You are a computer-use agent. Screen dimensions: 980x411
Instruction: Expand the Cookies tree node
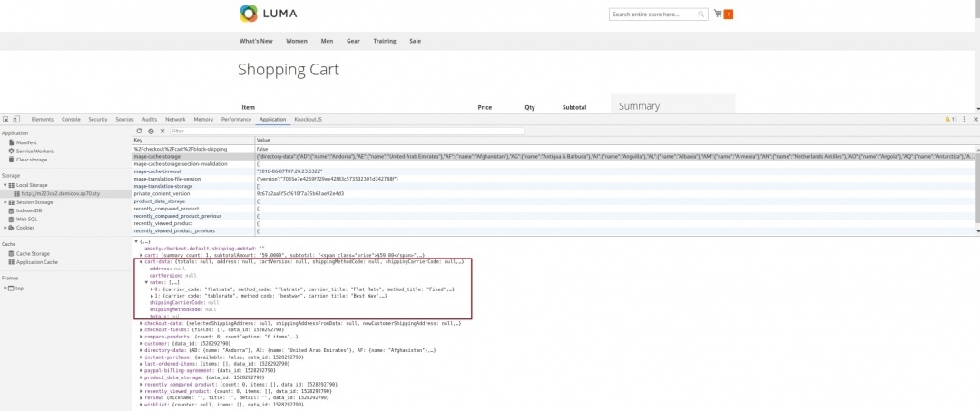pos(4,227)
